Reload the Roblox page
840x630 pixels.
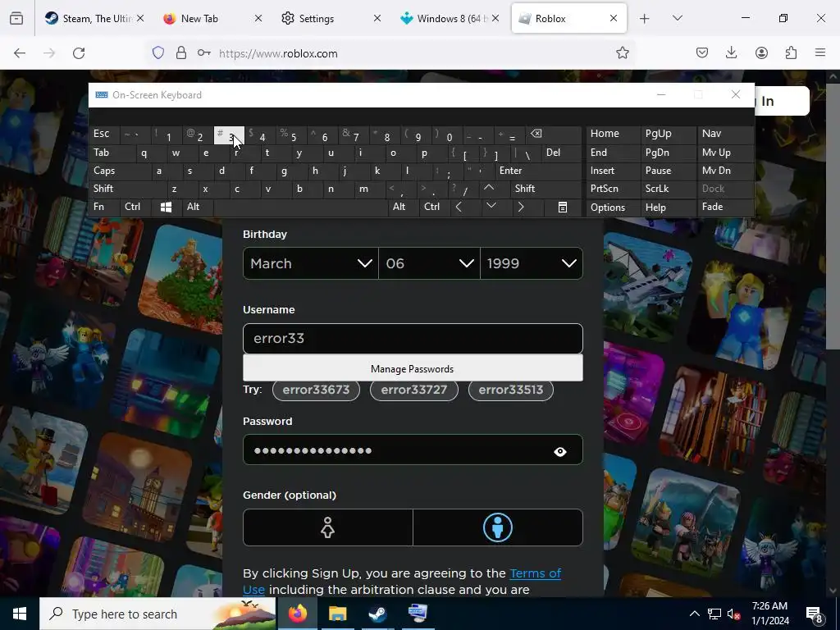(x=79, y=53)
